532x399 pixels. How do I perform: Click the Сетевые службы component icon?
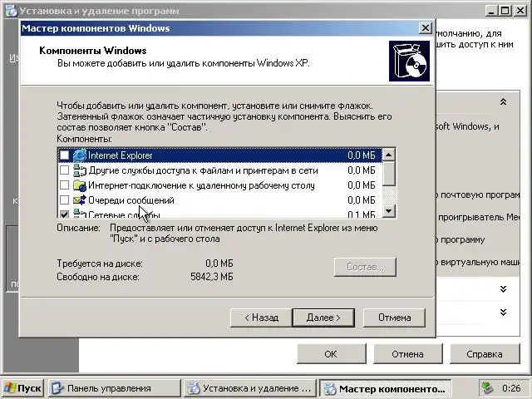coord(80,214)
